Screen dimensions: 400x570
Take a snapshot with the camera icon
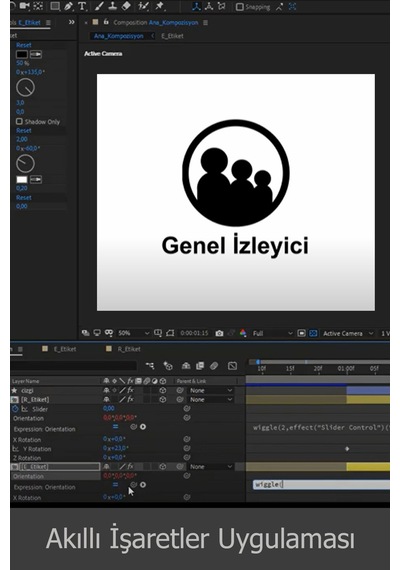[219, 333]
